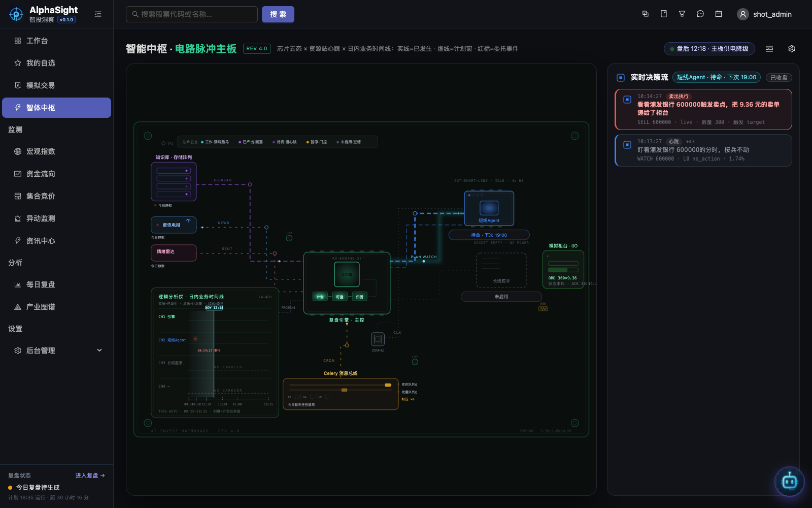Screen dimensions: 812x508
Task: Expand the 10:13:27 心跳 decision card
Action: [x=703, y=150]
